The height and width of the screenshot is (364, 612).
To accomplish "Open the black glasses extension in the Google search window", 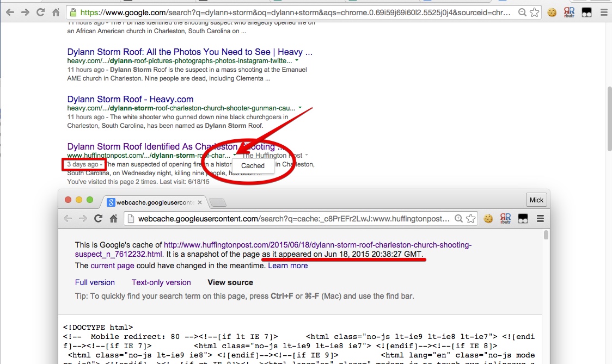I will (586, 13).
